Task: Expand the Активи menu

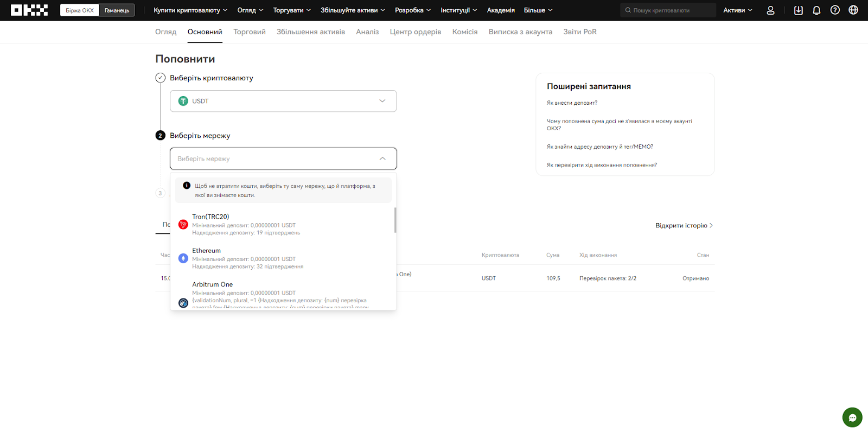Action: [x=738, y=10]
